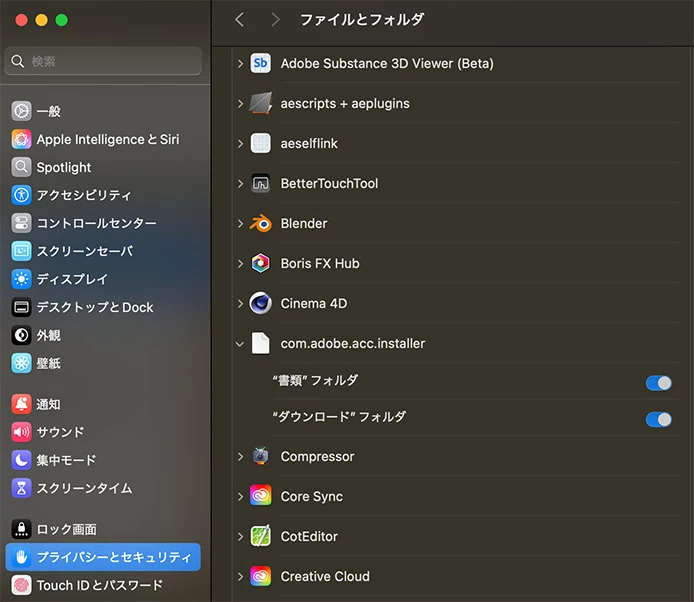Screen dimensions: 694x602
Task: Click the ファイルとフォルダ page title
Action: tap(362, 19)
